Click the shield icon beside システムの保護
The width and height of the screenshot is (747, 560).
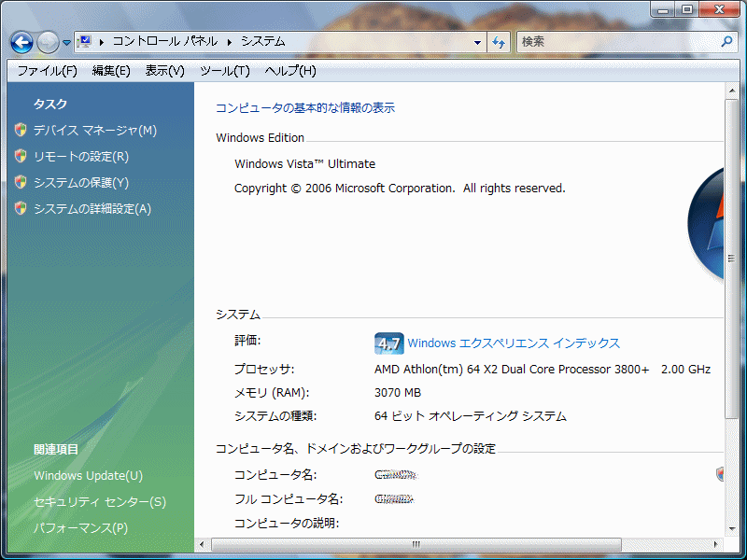[21, 183]
